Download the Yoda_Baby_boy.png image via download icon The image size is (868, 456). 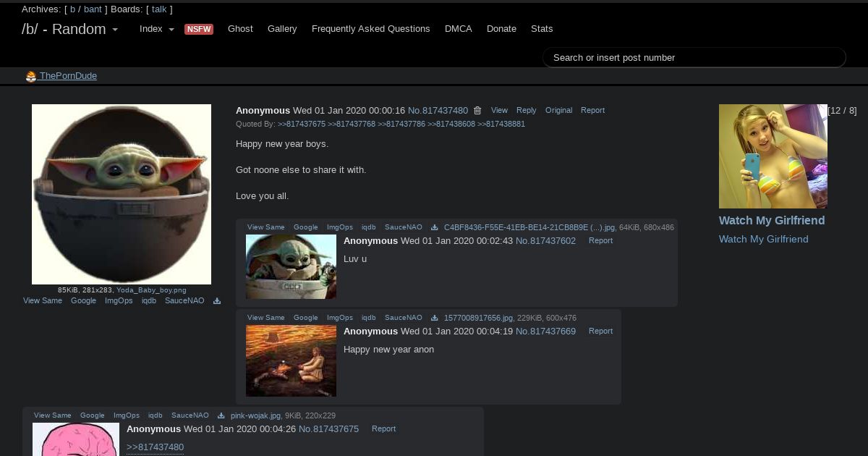click(x=217, y=301)
